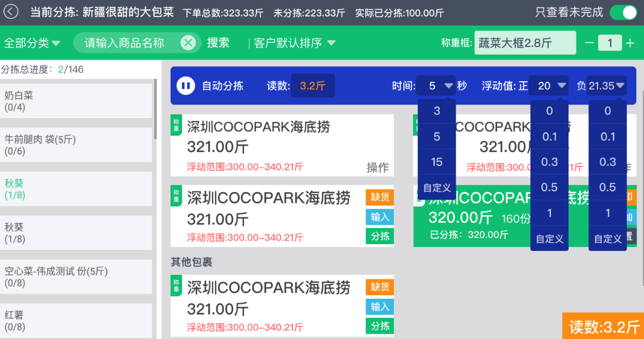Viewport: 644px width, 339px height.
Task: Select 1 in positive float menu
Action: click(550, 213)
